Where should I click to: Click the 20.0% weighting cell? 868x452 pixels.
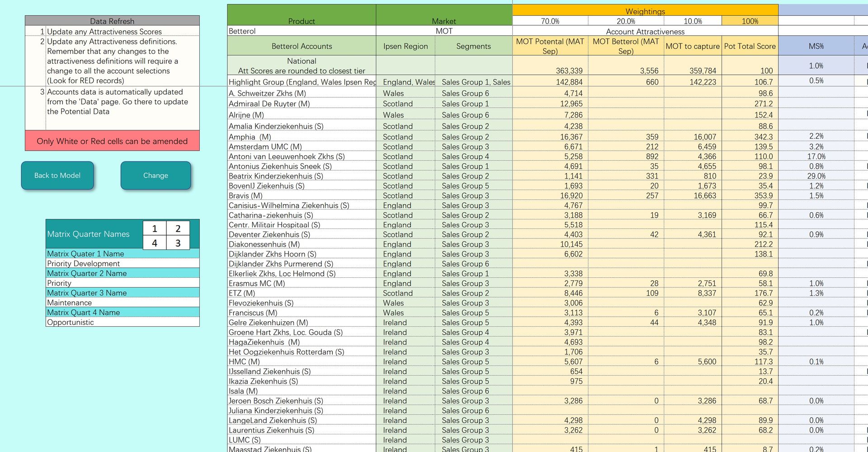point(626,21)
